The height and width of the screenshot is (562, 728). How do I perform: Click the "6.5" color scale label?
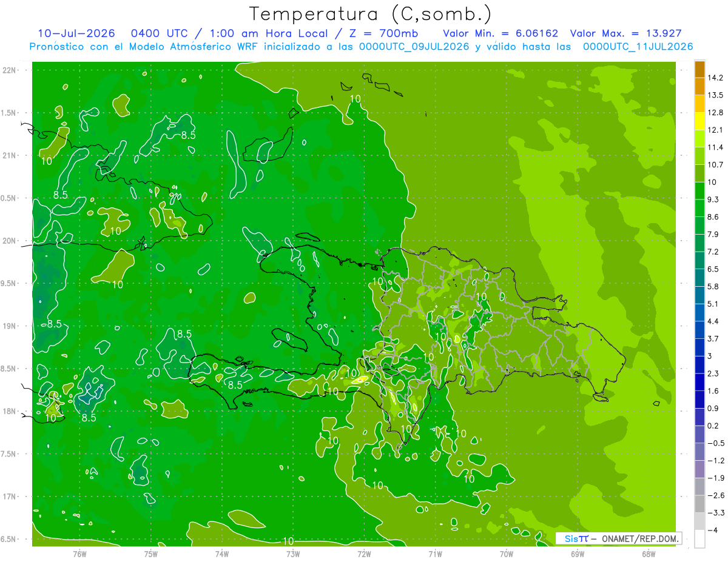pyautogui.click(x=713, y=269)
